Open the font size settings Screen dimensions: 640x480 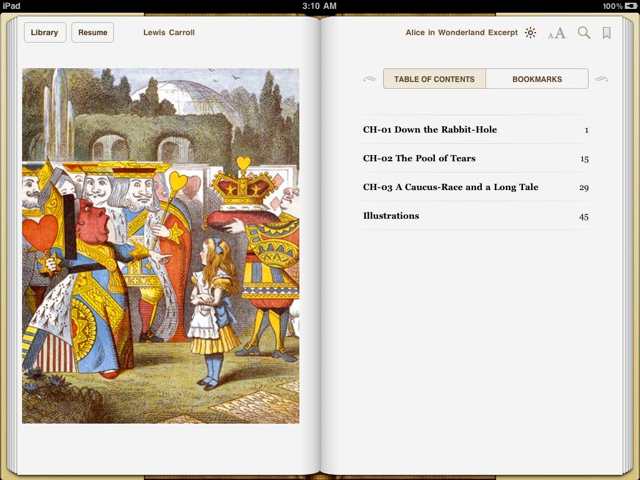(556, 33)
